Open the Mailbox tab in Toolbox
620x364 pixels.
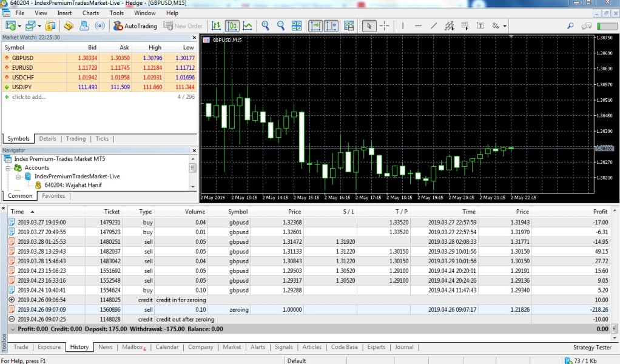133,347
